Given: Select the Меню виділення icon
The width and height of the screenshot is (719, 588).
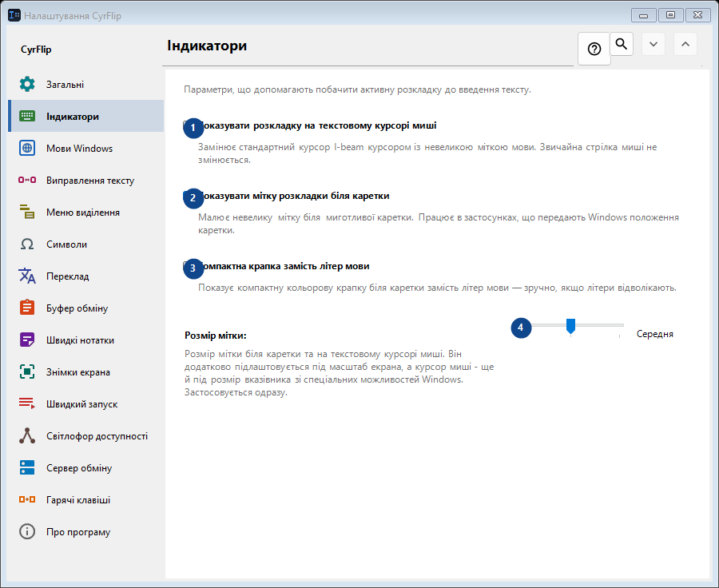Looking at the screenshot, I should tap(27, 212).
